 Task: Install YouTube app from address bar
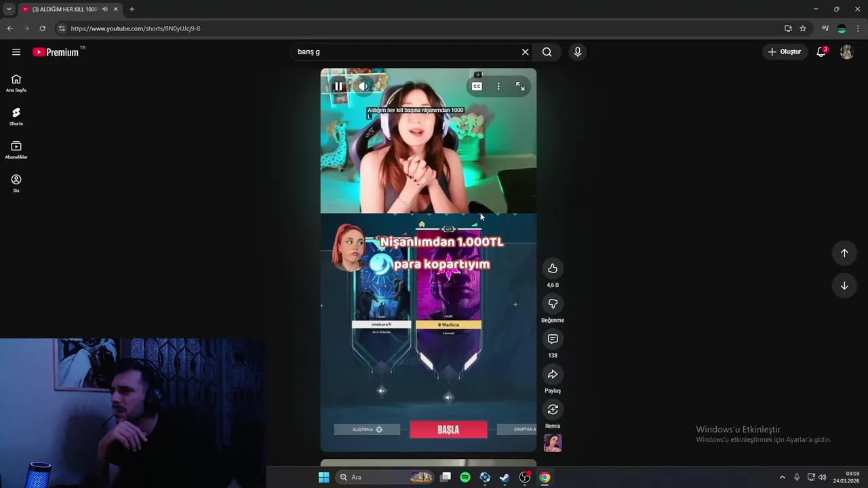(x=788, y=28)
